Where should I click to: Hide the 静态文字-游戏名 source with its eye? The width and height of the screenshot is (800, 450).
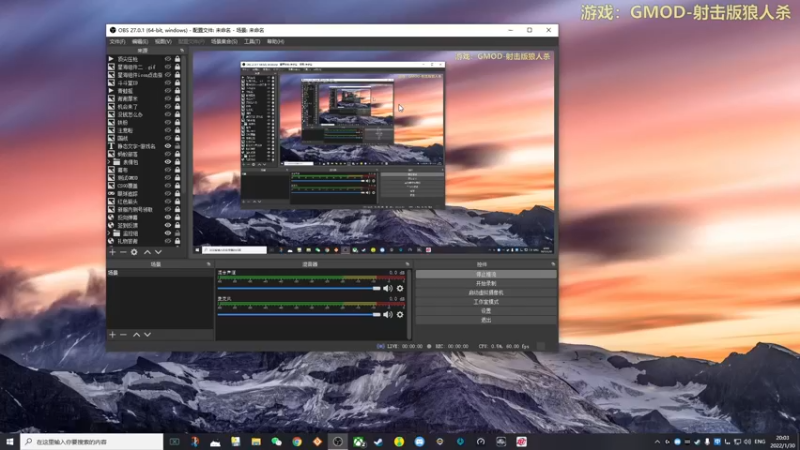click(168, 146)
